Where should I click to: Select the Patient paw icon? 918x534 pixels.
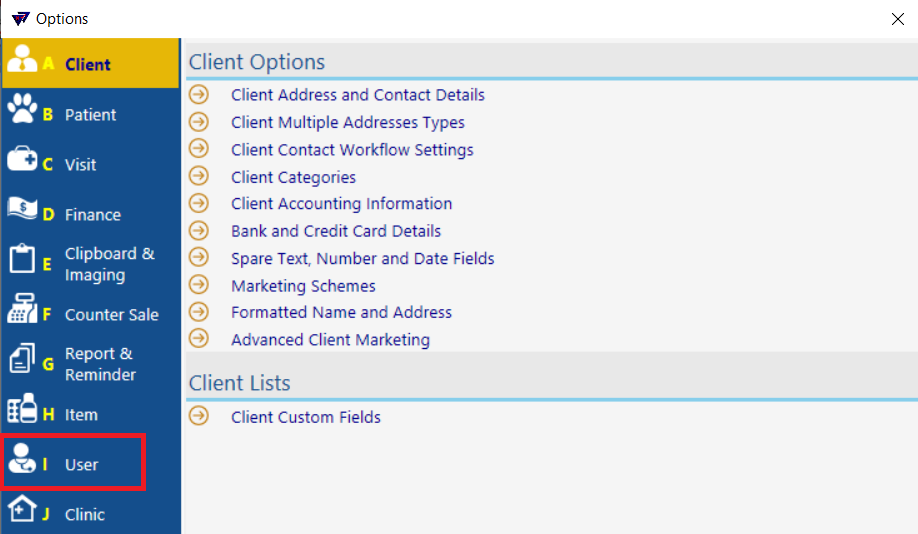pyautogui.click(x=22, y=108)
